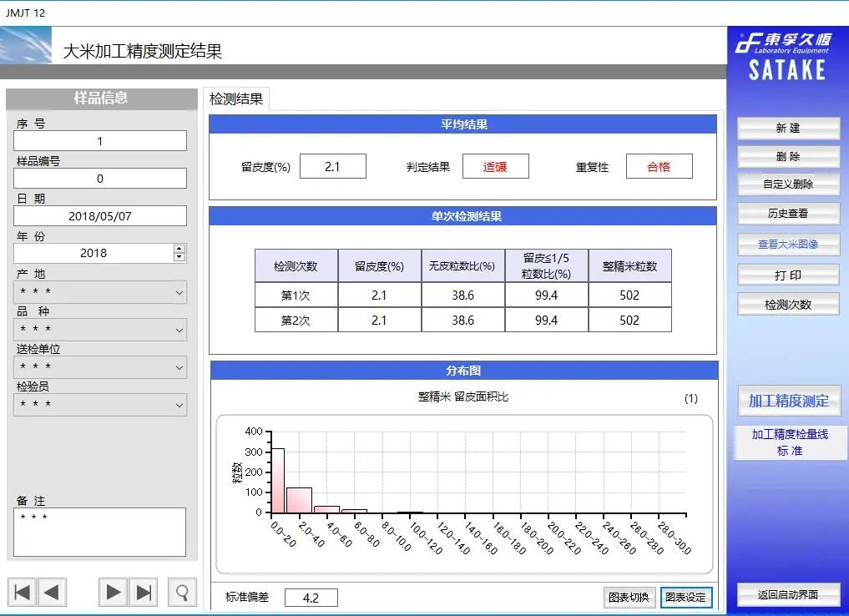
Task: Click the 样品编号 input field
Action: [x=100, y=179]
